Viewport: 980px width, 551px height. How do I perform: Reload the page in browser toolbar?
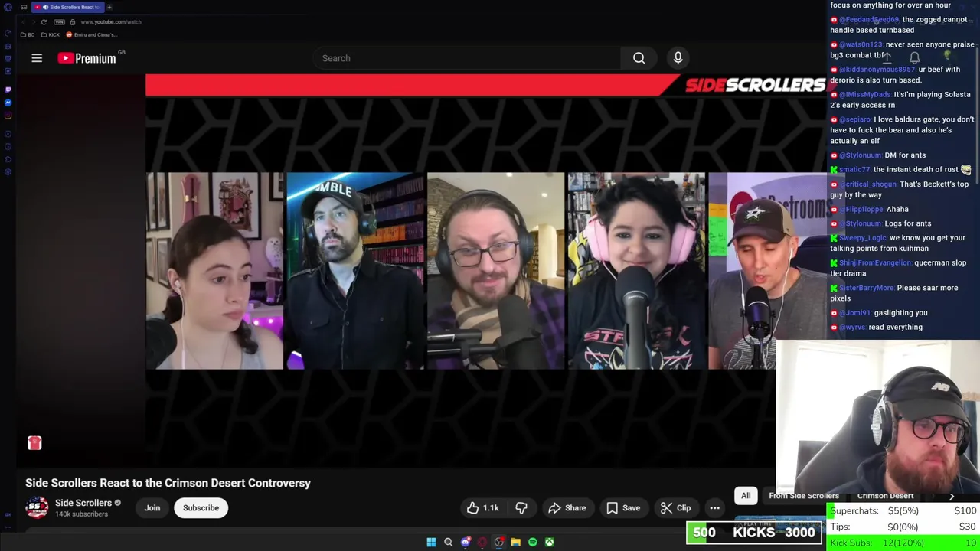[44, 22]
